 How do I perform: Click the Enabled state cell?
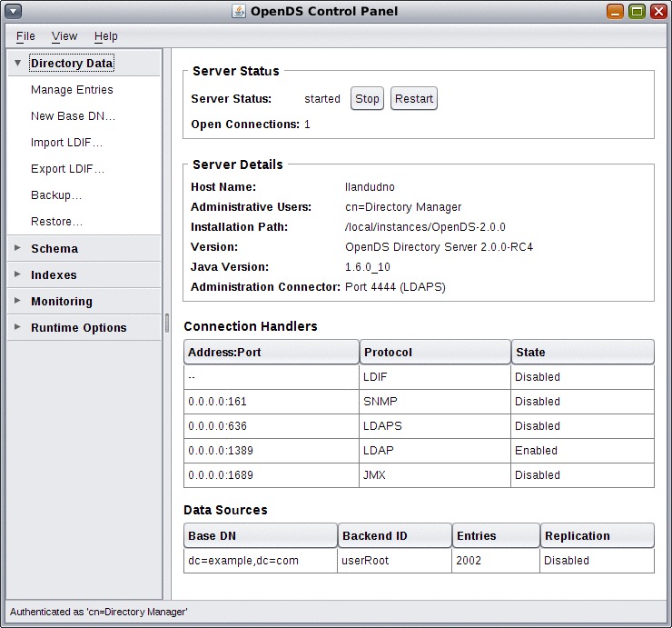[x=583, y=451]
